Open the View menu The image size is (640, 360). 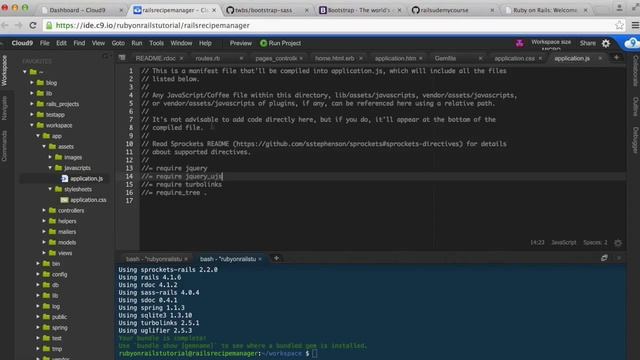[x=98, y=43]
